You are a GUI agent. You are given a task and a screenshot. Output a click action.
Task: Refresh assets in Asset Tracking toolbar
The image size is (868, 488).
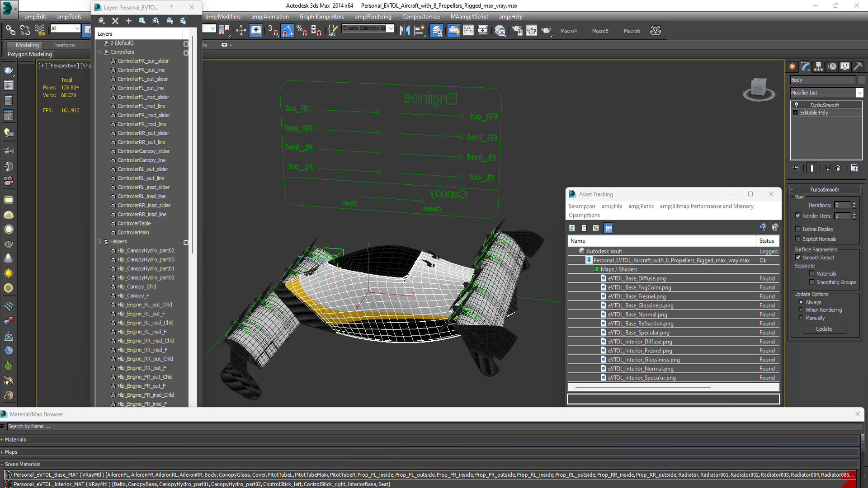(572, 228)
